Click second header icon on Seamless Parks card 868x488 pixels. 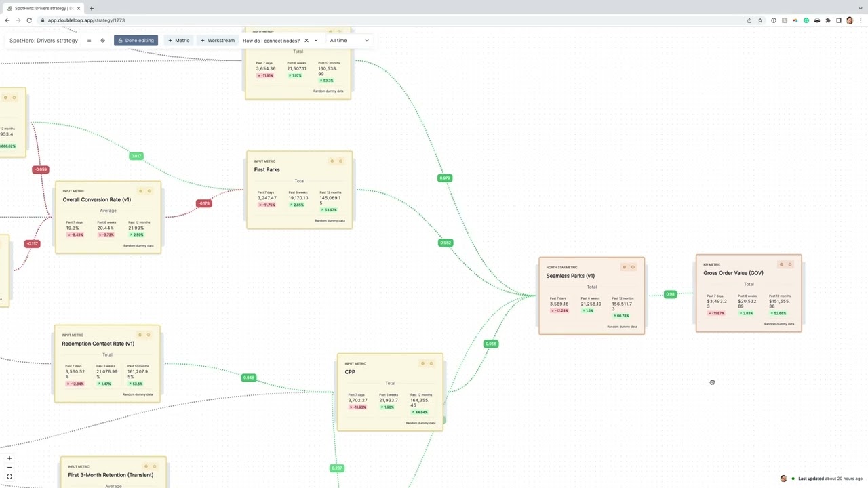point(633,267)
